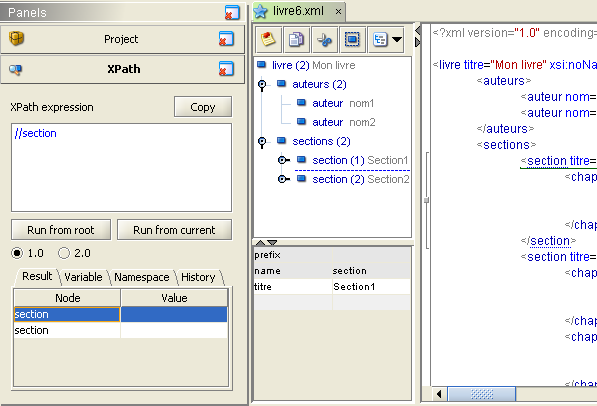Open the Namespace tab
Screen dimensions: 597x406
tap(142, 277)
